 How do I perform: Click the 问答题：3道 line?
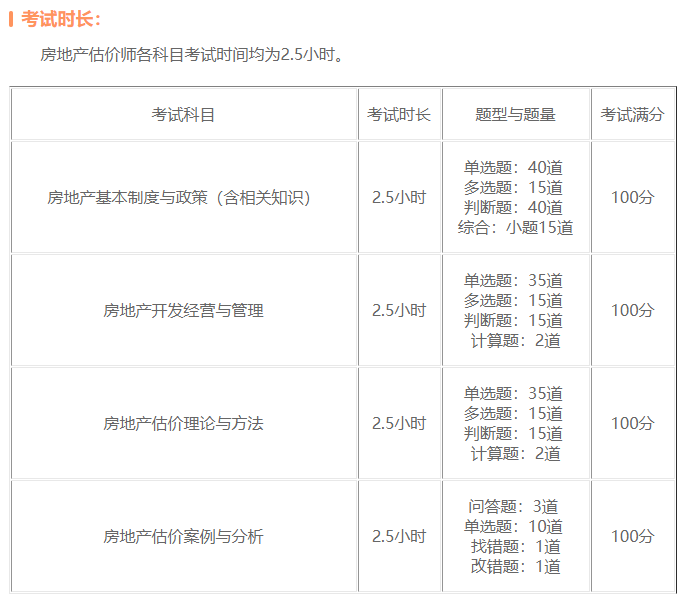pyautogui.click(x=515, y=506)
